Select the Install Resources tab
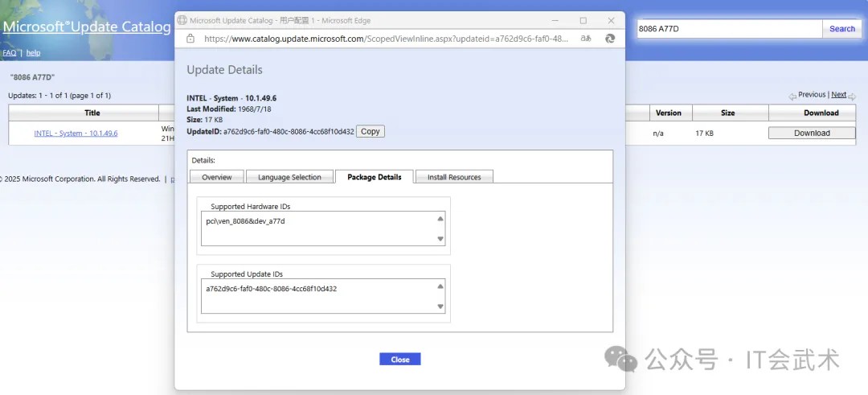Image resolution: width=868 pixels, height=395 pixels. tap(454, 177)
